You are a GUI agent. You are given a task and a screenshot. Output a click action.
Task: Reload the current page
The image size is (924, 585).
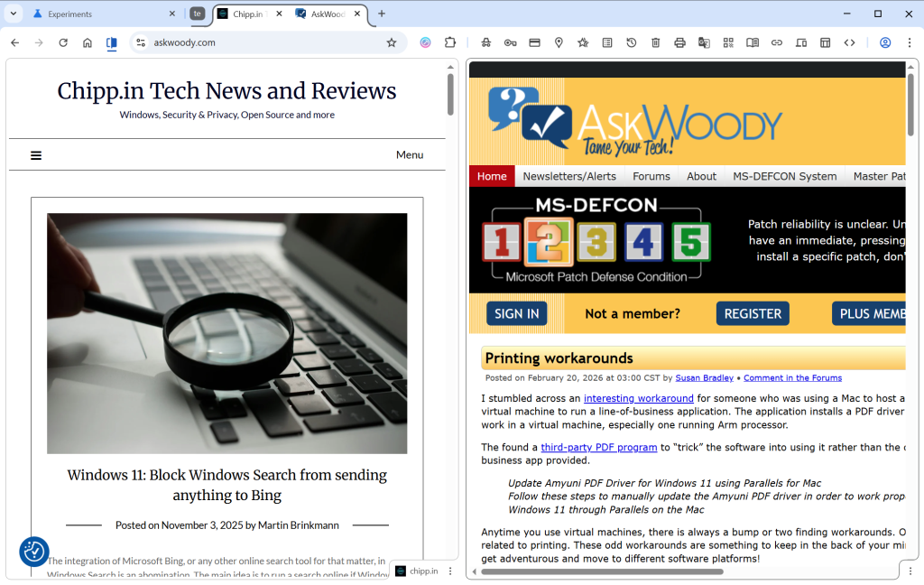click(x=63, y=42)
